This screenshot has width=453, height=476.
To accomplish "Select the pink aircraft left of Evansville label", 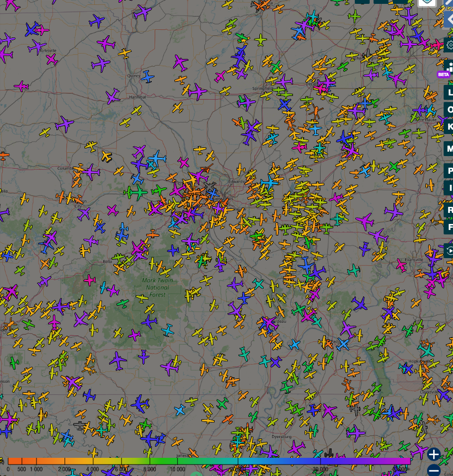I will tap(401, 265).
